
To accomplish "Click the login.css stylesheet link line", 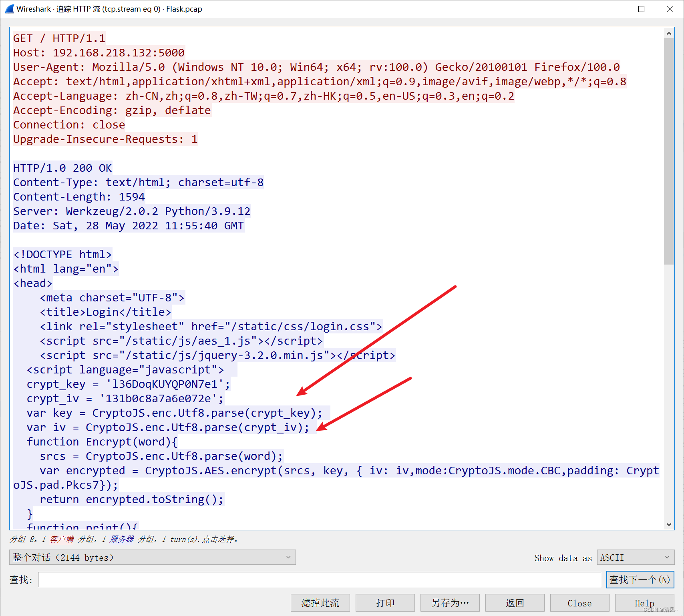I will (x=211, y=327).
